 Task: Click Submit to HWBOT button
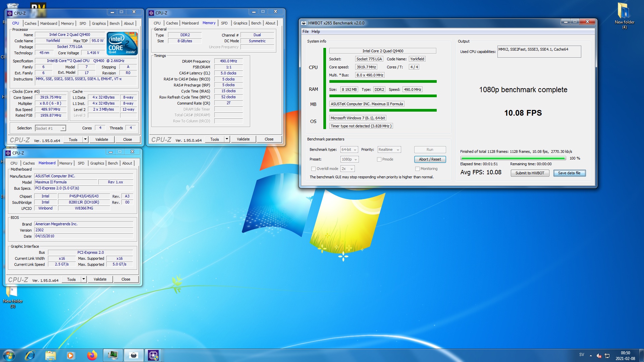tap(530, 173)
